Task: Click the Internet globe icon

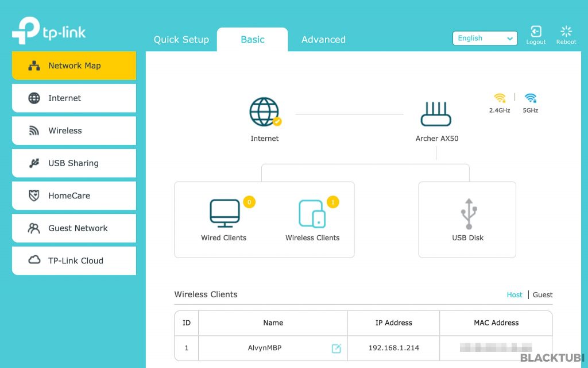Action: coord(265,112)
